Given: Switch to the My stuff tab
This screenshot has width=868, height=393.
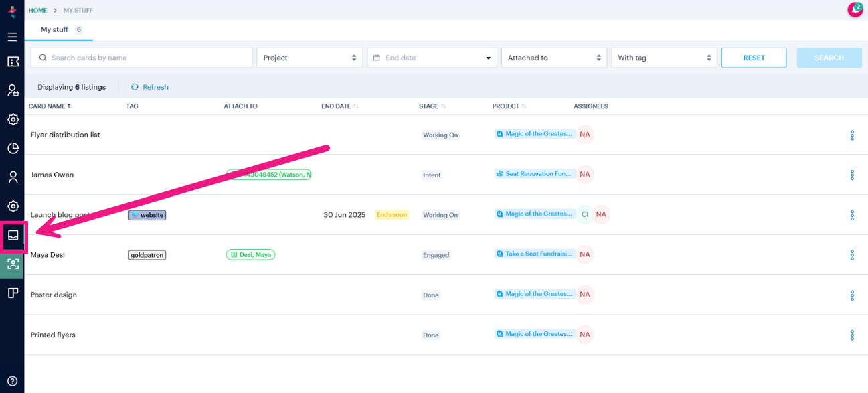Looking at the screenshot, I should click(x=55, y=29).
